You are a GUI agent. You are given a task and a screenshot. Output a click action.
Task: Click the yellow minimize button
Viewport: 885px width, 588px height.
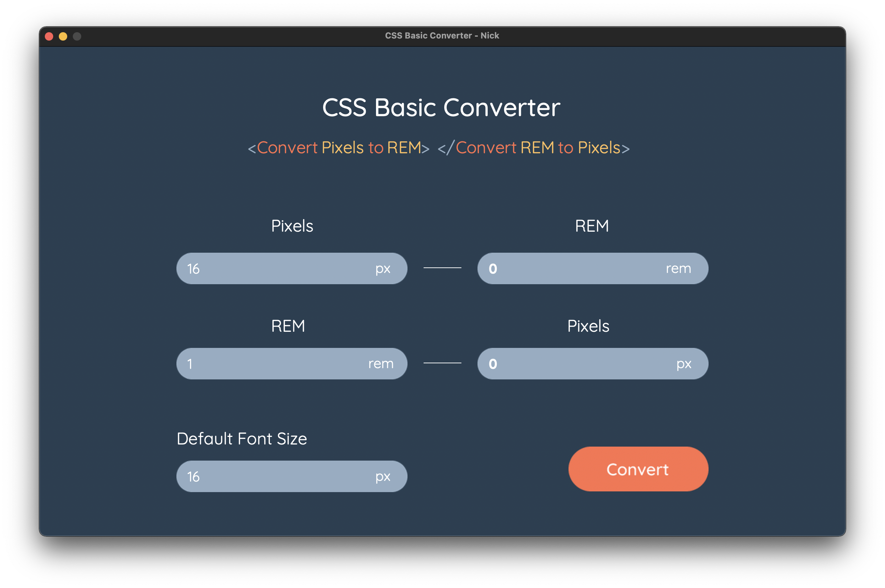coord(63,36)
